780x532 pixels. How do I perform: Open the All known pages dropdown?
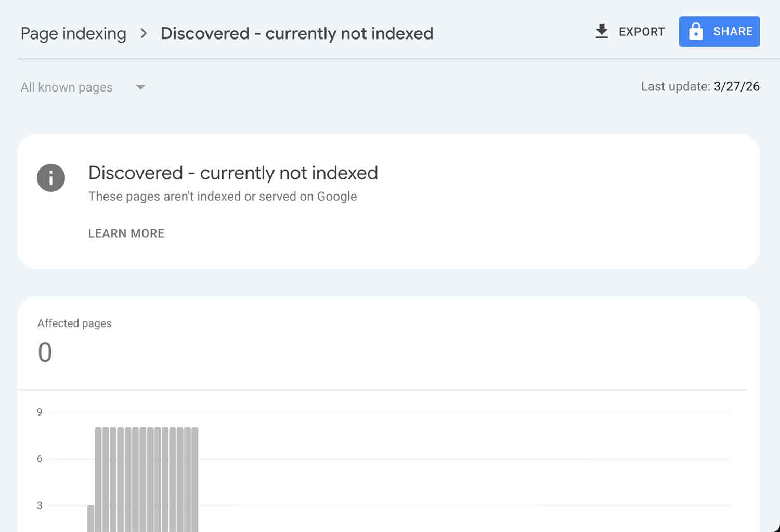point(83,87)
